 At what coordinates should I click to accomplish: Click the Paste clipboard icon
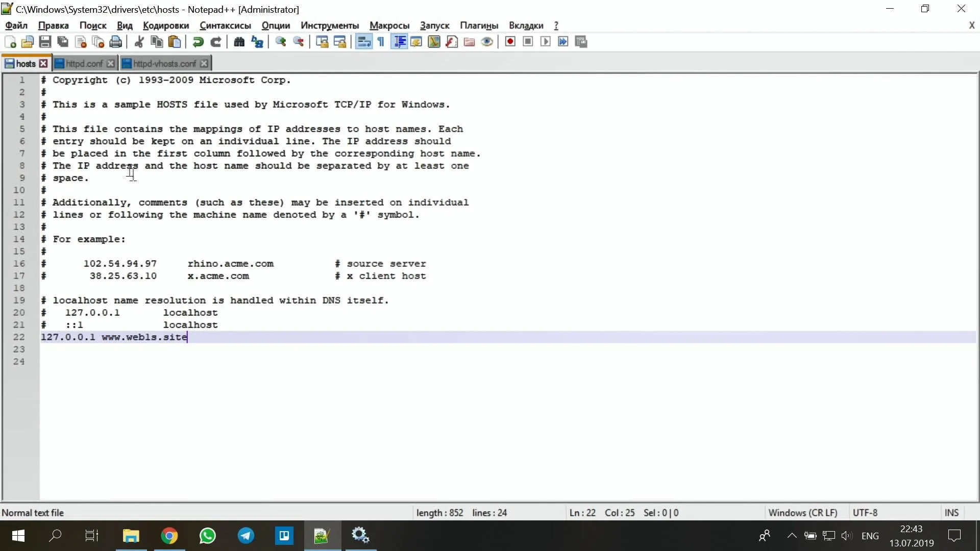175,42
